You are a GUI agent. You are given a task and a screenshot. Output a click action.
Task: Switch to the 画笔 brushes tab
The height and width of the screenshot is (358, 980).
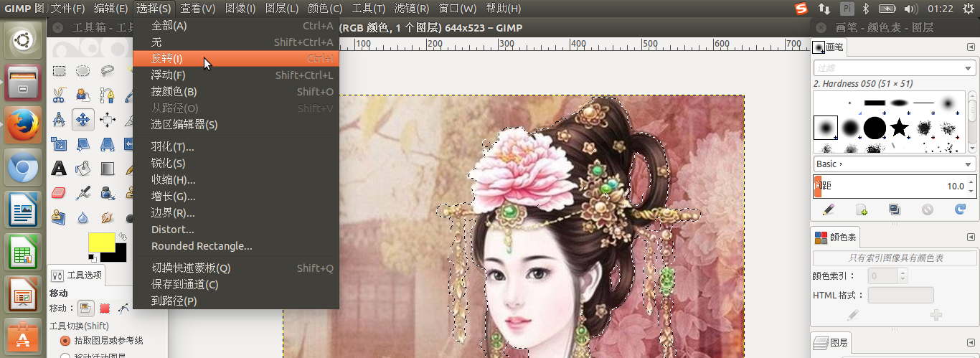[829, 47]
